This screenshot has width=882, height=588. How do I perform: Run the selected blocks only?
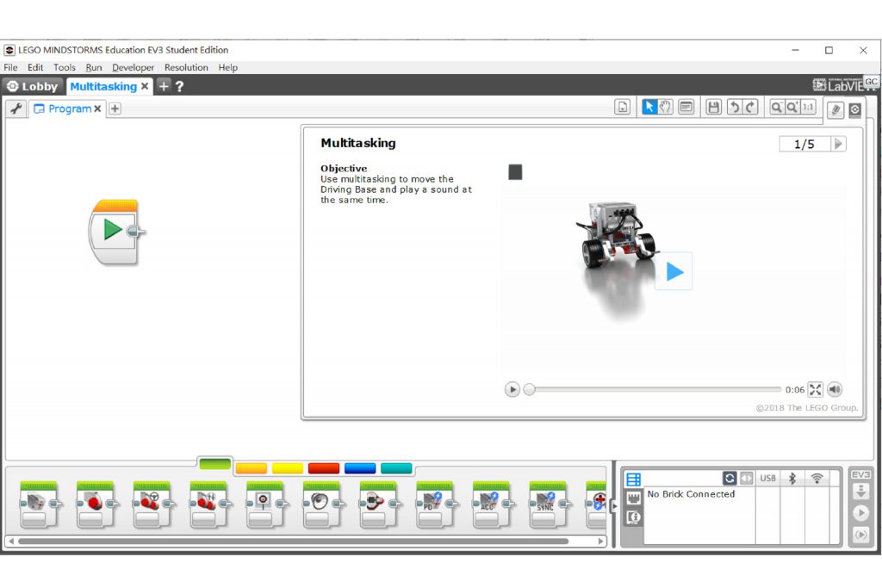point(860,534)
